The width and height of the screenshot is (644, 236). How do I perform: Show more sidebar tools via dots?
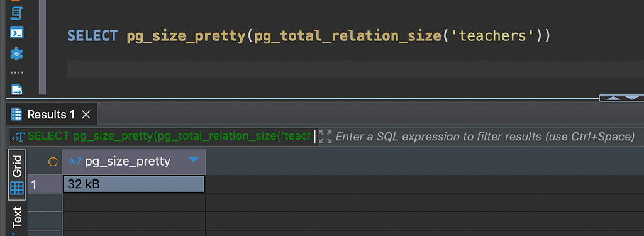point(16,72)
